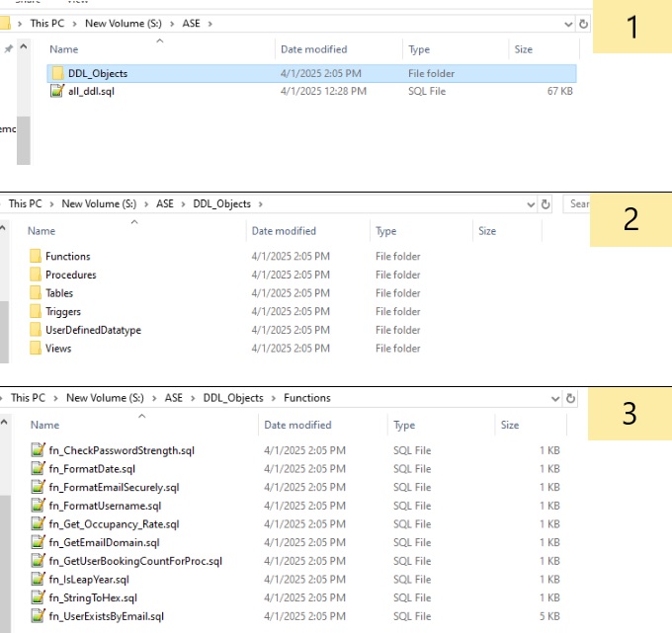Sort by Date modified in ASE window
The image size is (672, 633).
[313, 49]
